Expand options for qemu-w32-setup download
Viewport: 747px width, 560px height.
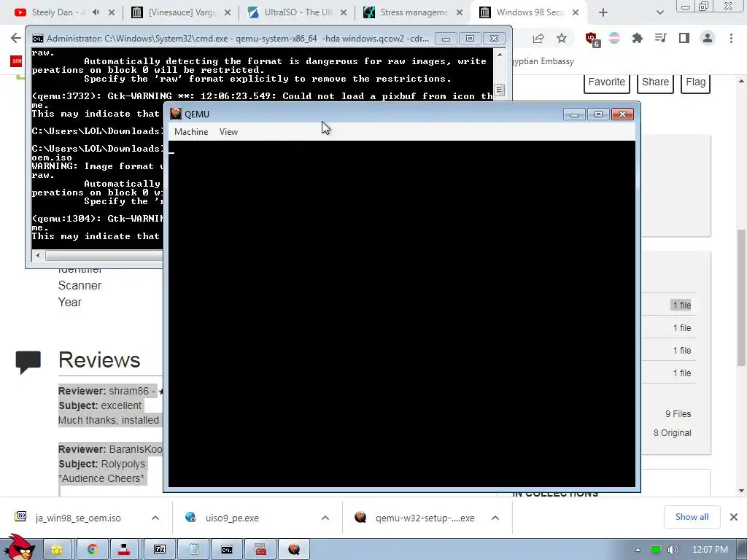point(495,518)
